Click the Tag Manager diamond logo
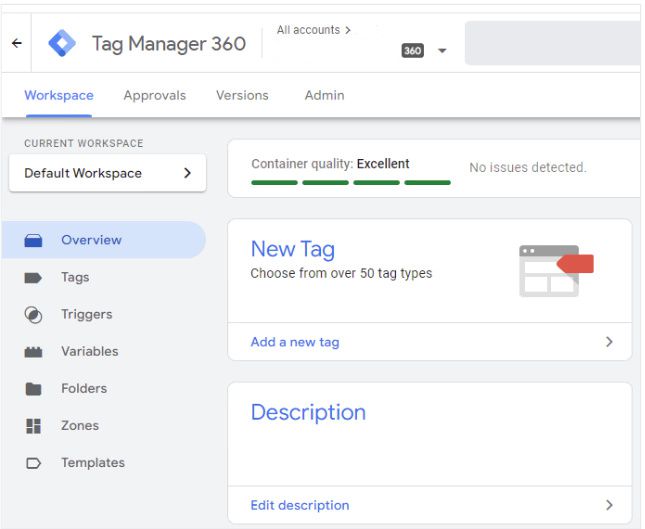Image resolution: width=645 pixels, height=529 pixels. coord(62,44)
